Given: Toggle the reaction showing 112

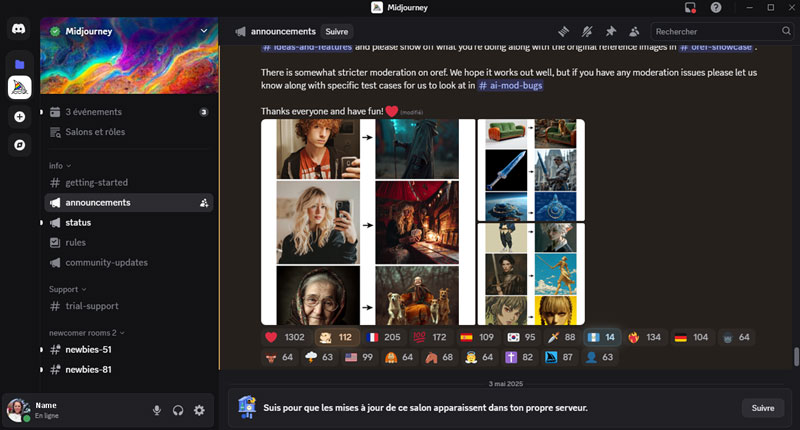Looking at the screenshot, I should [337, 337].
